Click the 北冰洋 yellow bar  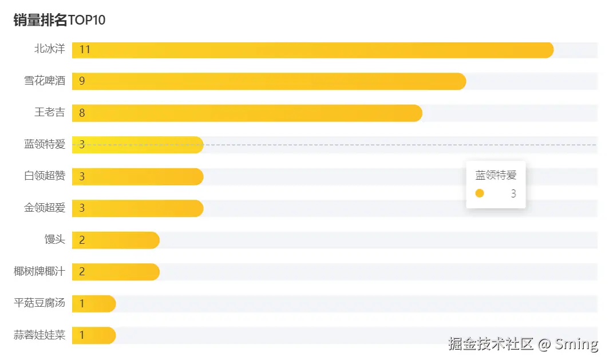(x=313, y=50)
